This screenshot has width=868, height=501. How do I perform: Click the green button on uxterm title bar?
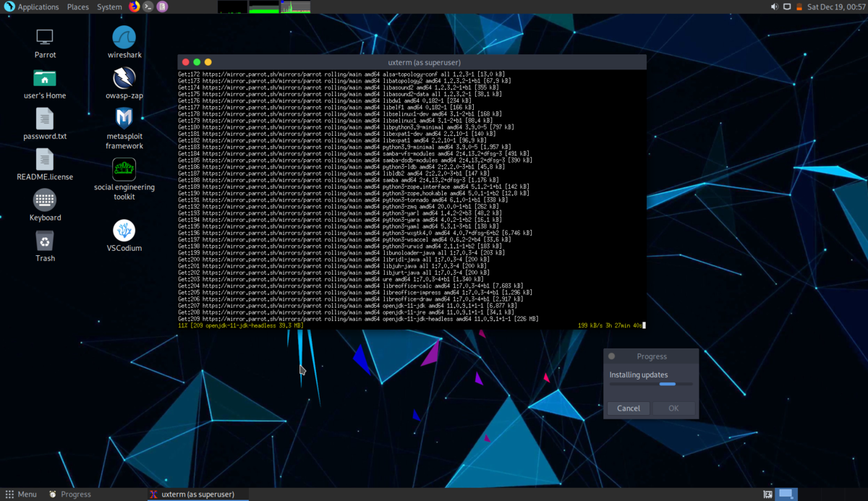197,62
